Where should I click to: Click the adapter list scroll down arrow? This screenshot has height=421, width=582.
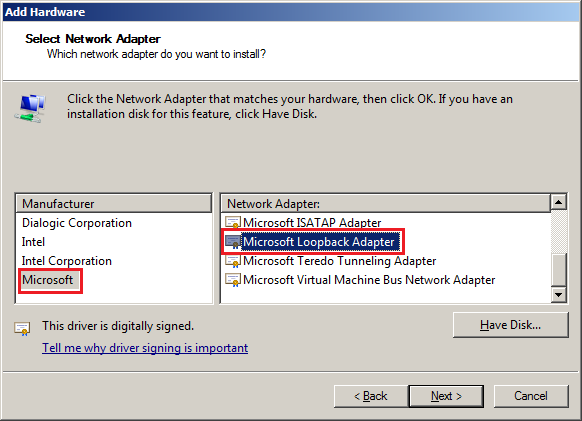point(559,295)
